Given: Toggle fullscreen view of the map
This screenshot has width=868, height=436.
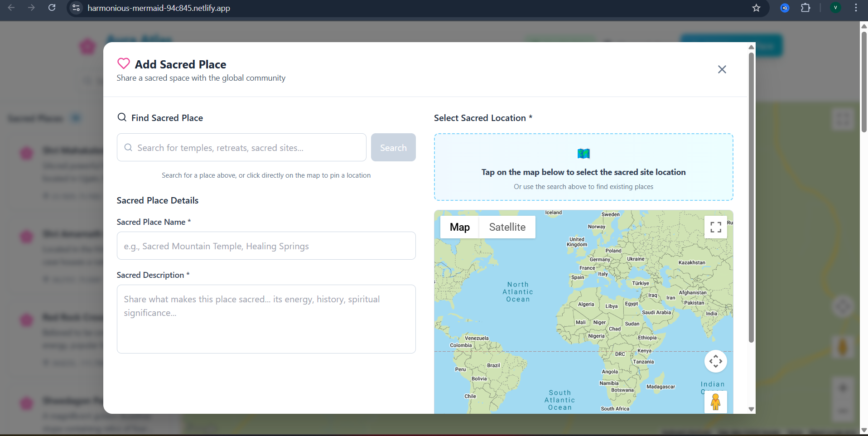Looking at the screenshot, I should point(716,227).
